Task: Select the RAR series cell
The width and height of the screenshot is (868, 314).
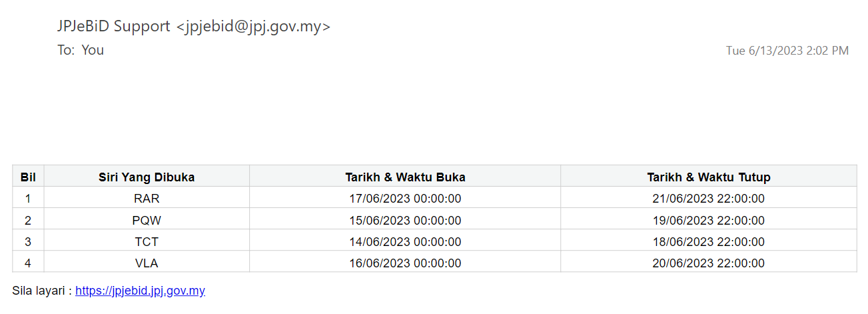Action: [147, 198]
